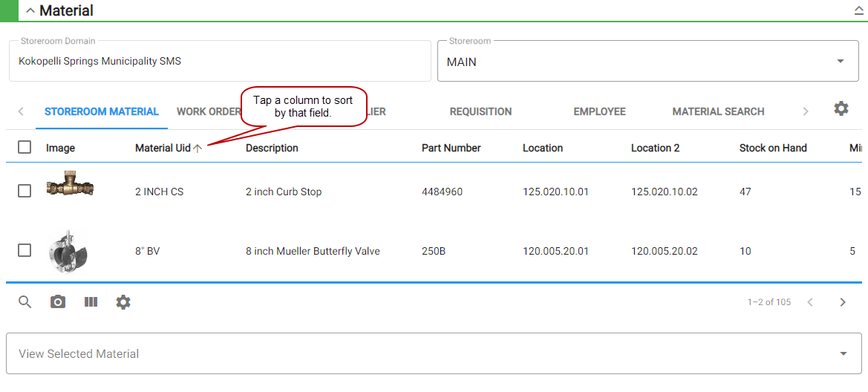Select the 8" BV row checkbox

tap(25, 251)
